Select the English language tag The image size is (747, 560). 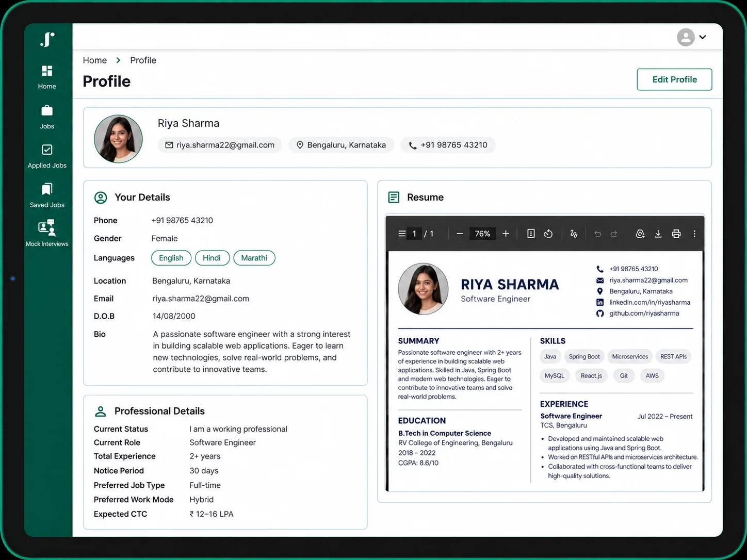pos(171,258)
